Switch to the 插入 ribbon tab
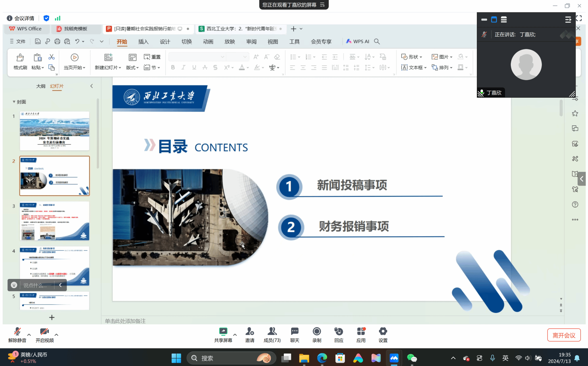This screenshot has width=588, height=366. pyautogui.click(x=143, y=42)
